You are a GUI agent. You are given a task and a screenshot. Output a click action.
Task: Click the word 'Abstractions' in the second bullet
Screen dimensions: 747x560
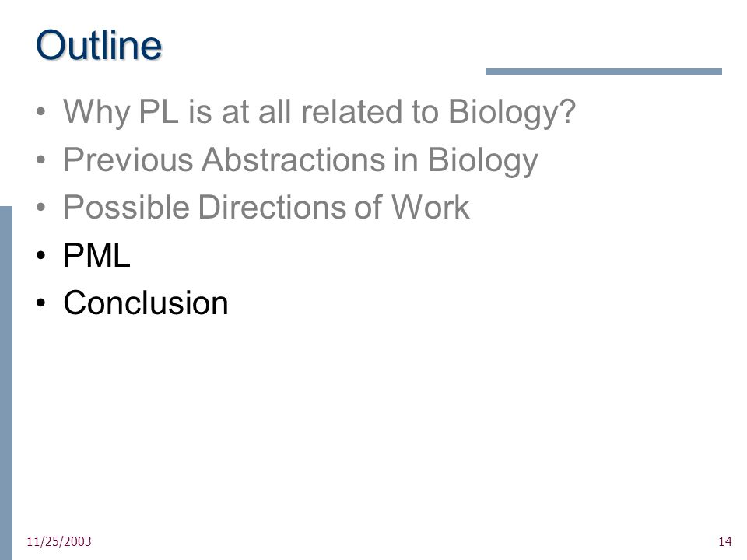pyautogui.click(x=293, y=159)
